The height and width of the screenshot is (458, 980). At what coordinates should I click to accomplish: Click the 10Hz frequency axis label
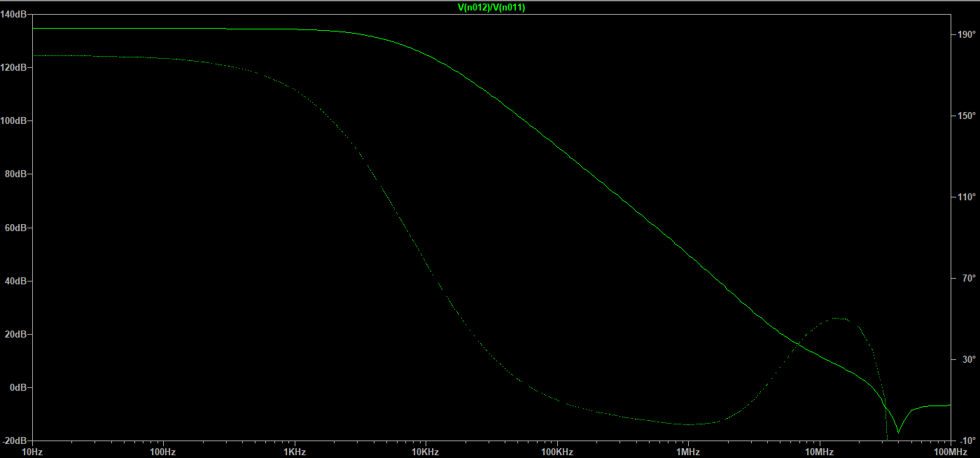31,452
